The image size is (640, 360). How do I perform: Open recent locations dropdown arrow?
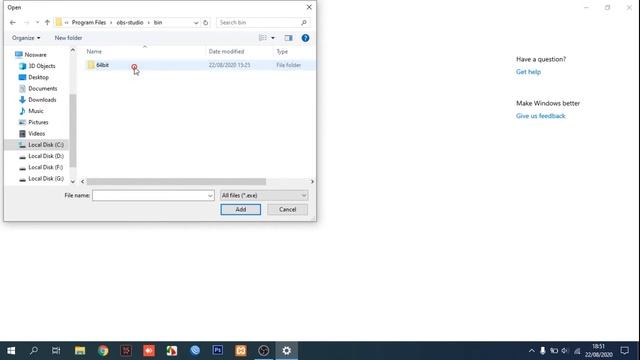coord(38,22)
